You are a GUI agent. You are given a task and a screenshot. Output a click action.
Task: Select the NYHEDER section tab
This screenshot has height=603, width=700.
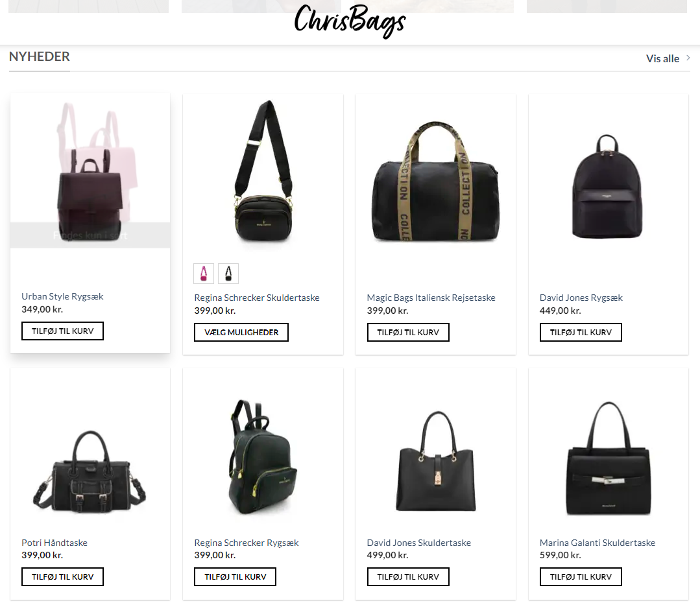pyautogui.click(x=40, y=56)
